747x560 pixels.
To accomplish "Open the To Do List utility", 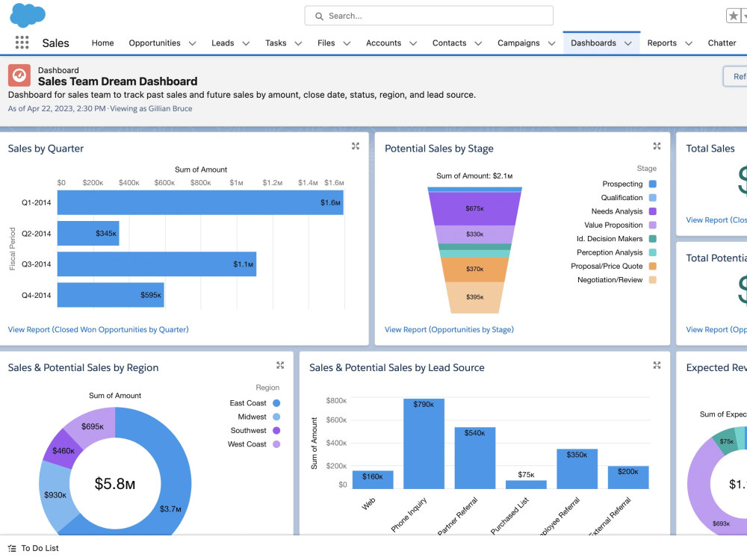I will 34,549.
